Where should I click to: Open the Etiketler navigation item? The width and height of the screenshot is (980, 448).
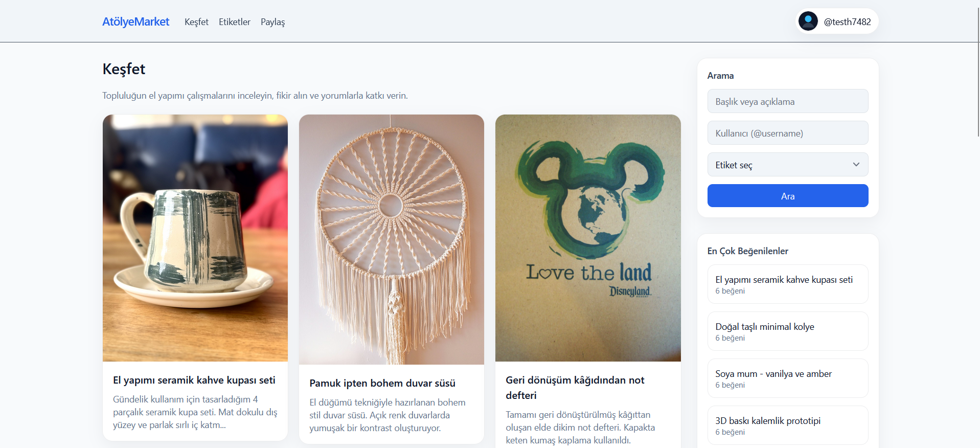coord(235,22)
